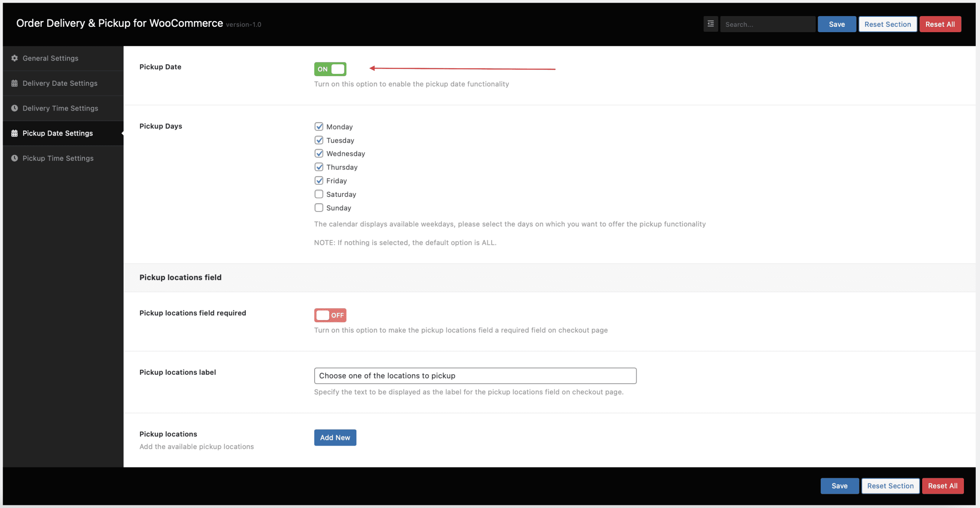
Task: Uncheck the Monday pickup day checkbox
Action: pyautogui.click(x=318, y=126)
